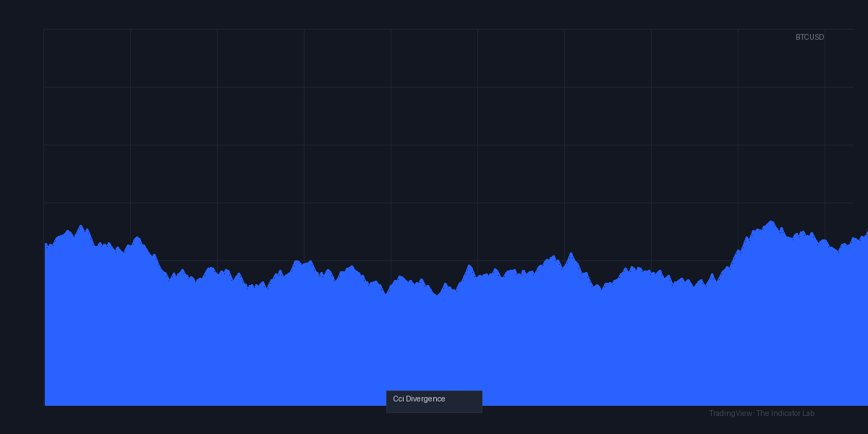Click the BTCUSD symbol label
The width and height of the screenshot is (868, 434).
(x=809, y=37)
